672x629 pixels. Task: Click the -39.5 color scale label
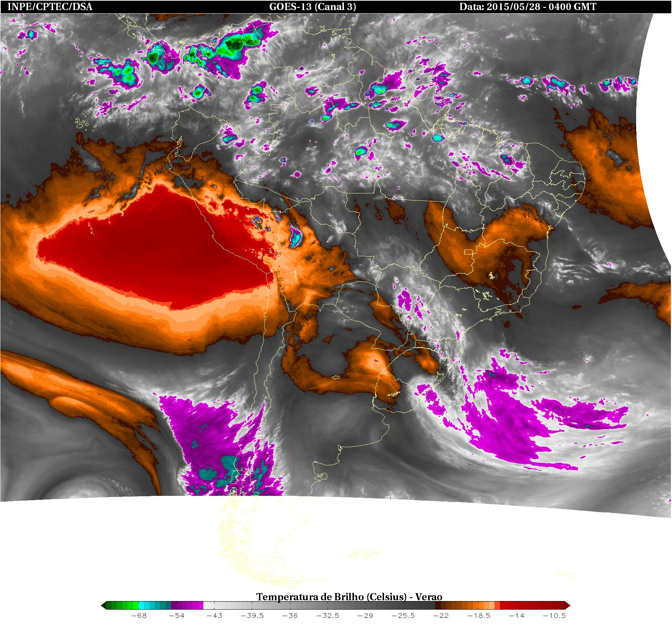pos(252,616)
